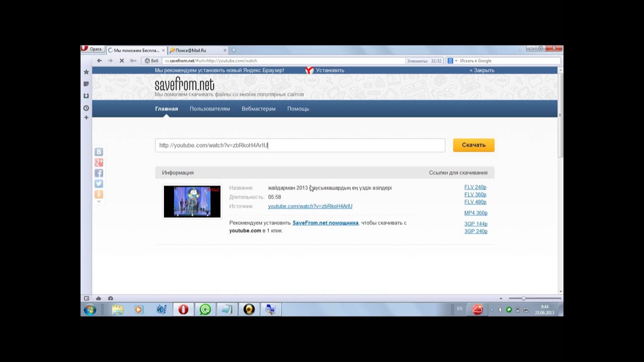Viewport: 644px width, 362px height.
Task: Open the Помощь menu item
Action: pyautogui.click(x=298, y=109)
